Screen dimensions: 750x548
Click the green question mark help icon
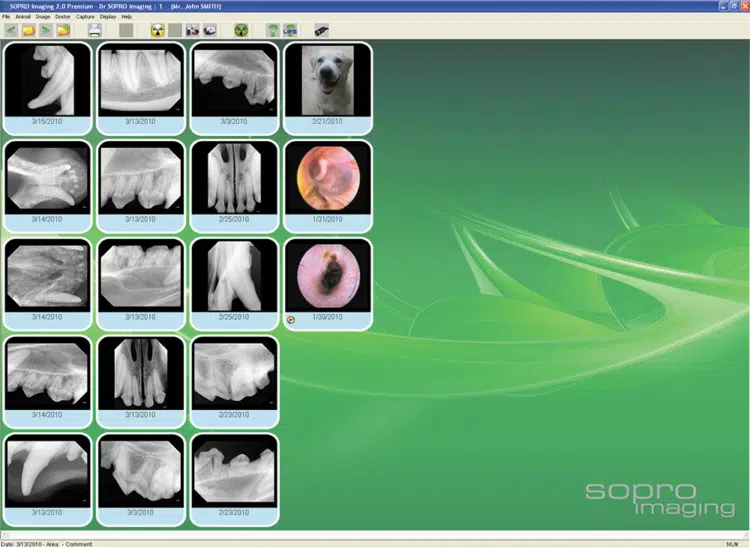coord(271,30)
